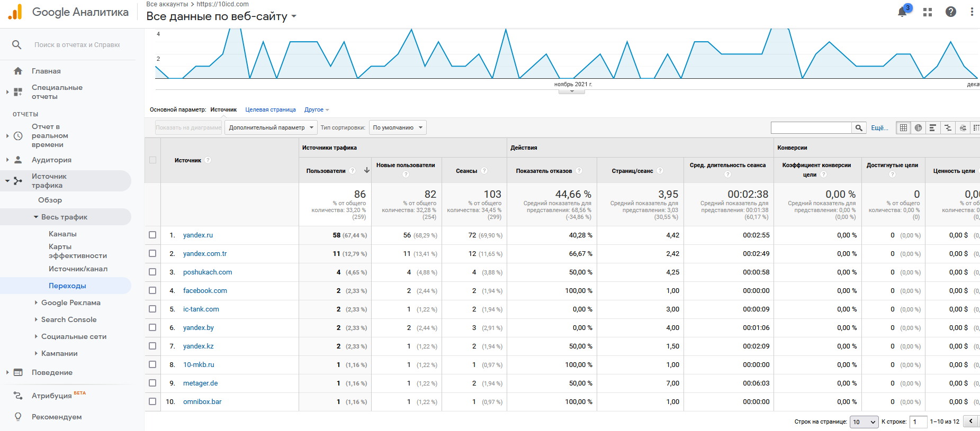Click the К строке row number field
980x431 pixels.
click(919, 422)
